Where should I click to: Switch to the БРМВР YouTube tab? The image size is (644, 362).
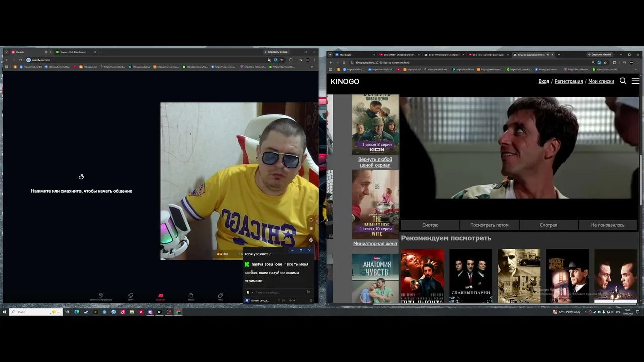(x=399, y=55)
